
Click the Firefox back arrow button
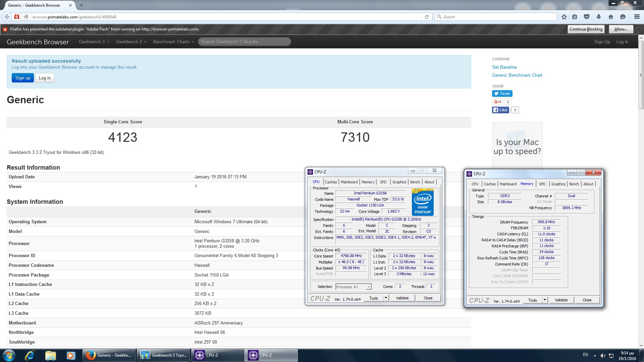tap(7, 17)
